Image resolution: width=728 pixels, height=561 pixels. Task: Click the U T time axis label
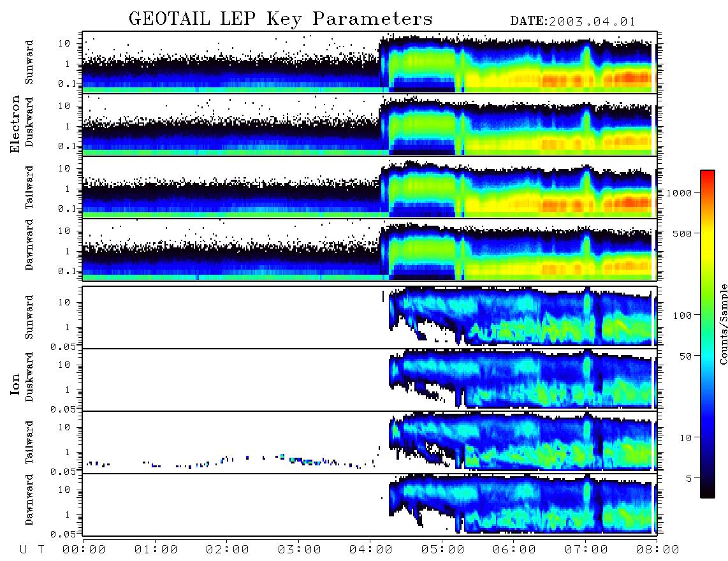pyautogui.click(x=32, y=550)
